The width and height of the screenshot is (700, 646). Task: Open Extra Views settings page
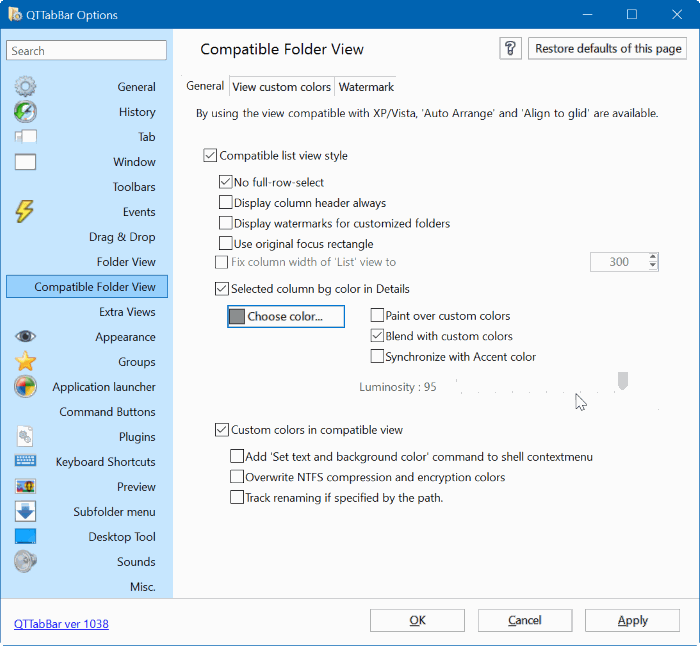coord(87,312)
